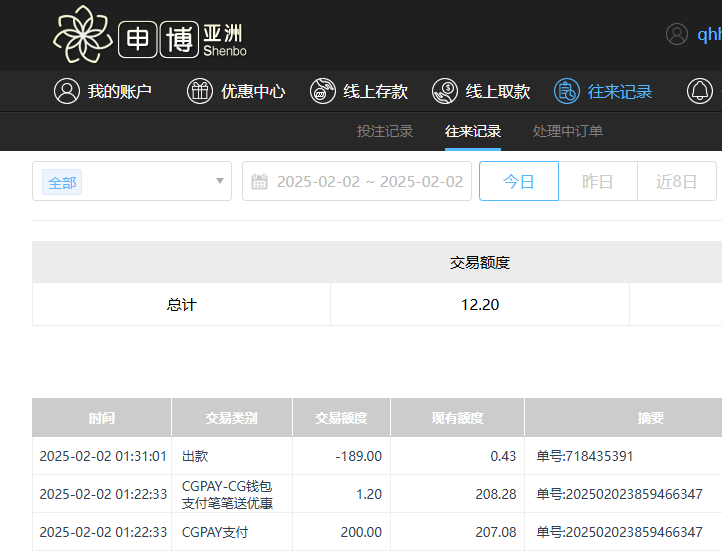This screenshot has width=722, height=551.
Task: Click the user profile avatar icon
Action: [677, 34]
